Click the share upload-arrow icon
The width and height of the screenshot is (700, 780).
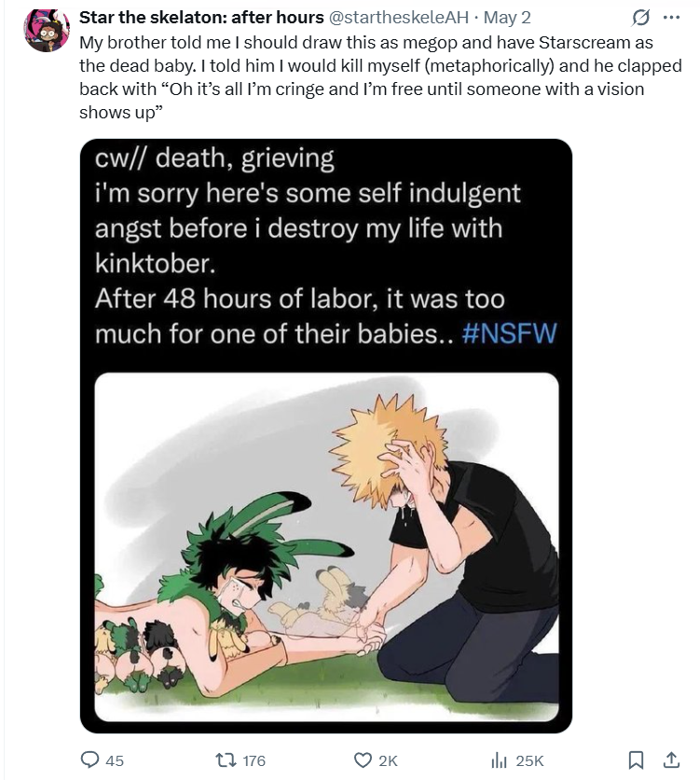[671, 759]
